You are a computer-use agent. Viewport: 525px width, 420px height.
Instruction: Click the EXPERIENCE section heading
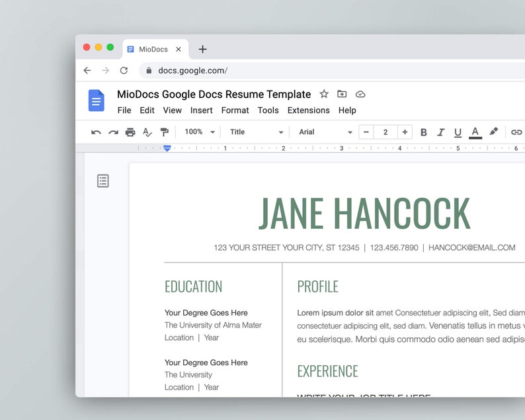click(327, 371)
